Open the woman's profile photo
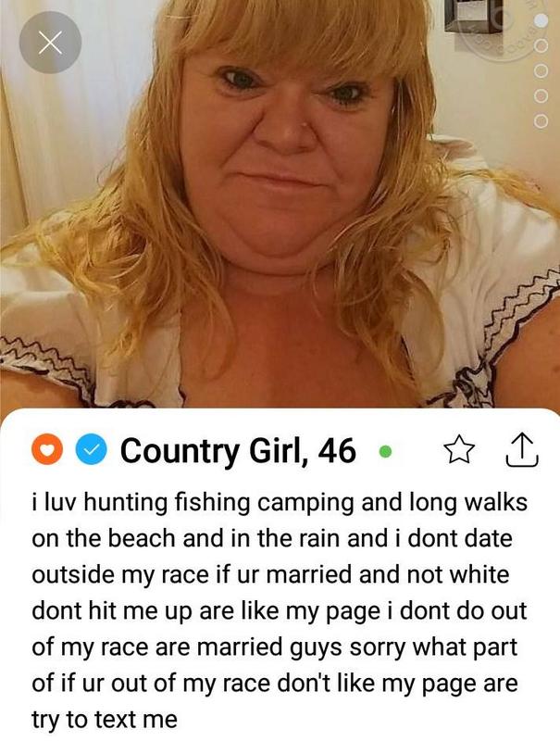Viewport: 560px width, 741px height. [x=280, y=204]
